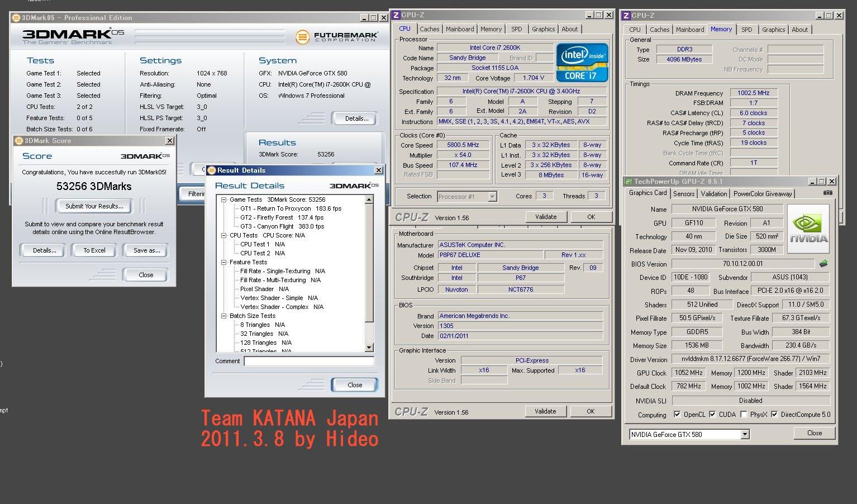Image resolution: width=857 pixels, height=504 pixels.
Task: Click the GPU Clock value 1052 MHz
Action: click(688, 373)
